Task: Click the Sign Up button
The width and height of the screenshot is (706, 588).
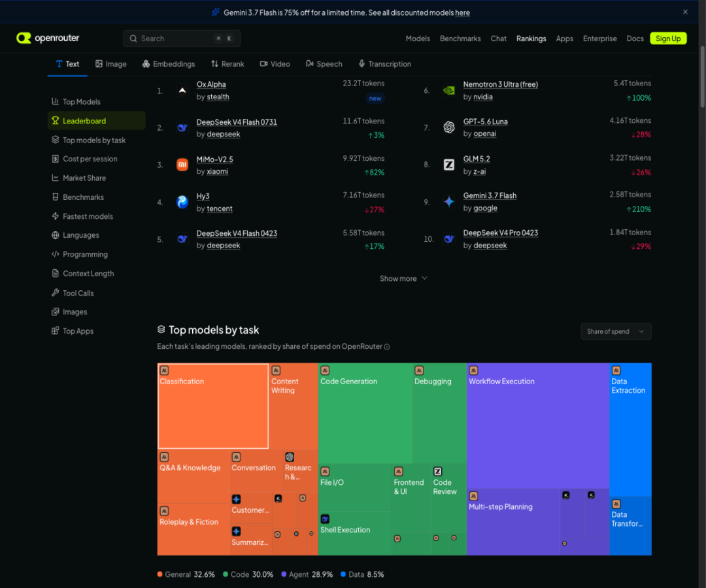Action: 668,39
